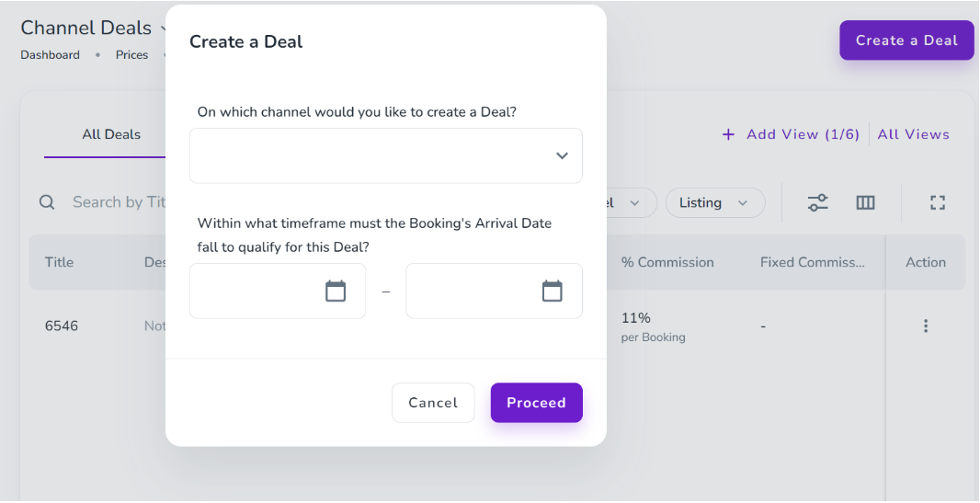Click the end arrival date field

click(x=473, y=292)
